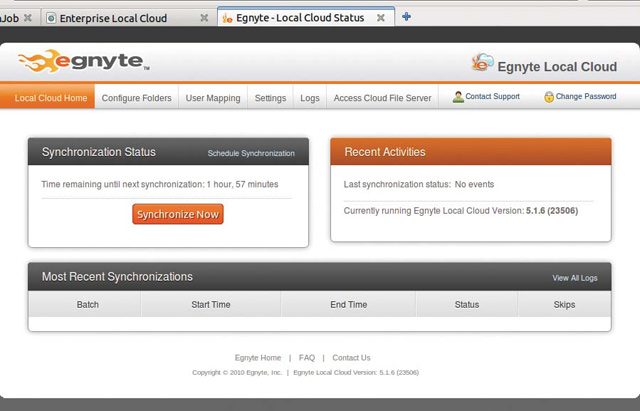
Task: Go to User Mapping page
Action: pos(213,98)
